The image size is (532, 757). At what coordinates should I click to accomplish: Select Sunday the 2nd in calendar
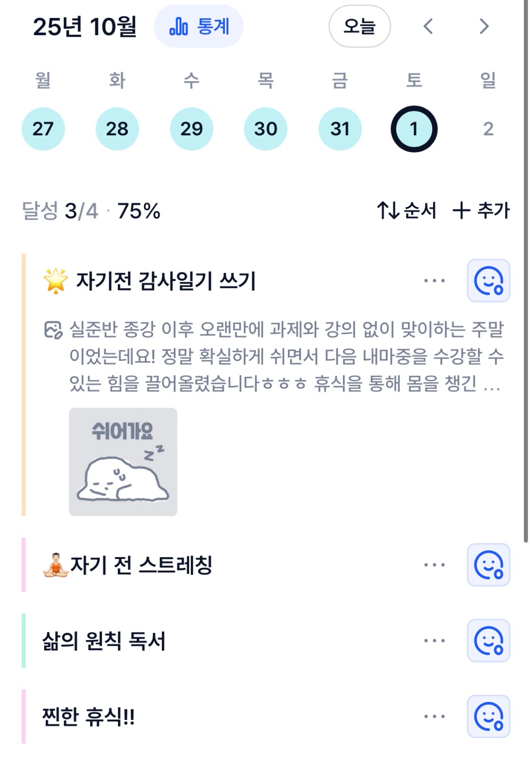pyautogui.click(x=488, y=129)
